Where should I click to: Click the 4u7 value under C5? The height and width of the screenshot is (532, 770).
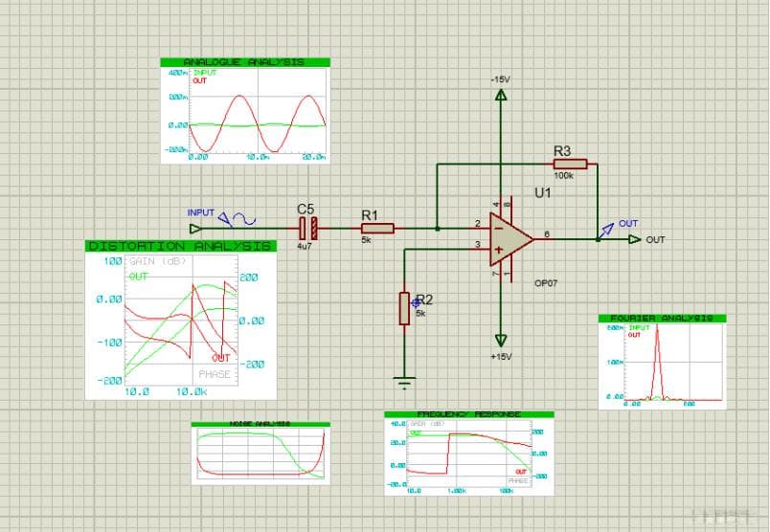click(304, 246)
